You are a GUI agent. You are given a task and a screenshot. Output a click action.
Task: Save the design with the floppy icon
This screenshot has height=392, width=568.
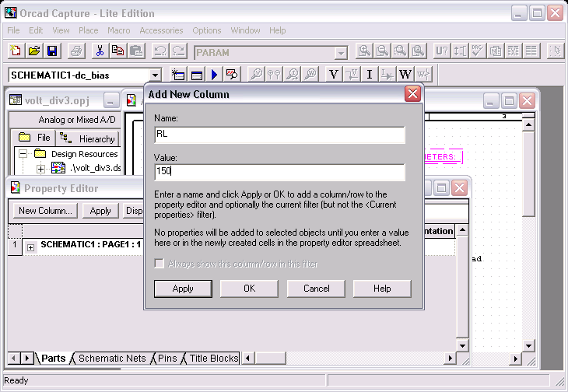(52, 51)
